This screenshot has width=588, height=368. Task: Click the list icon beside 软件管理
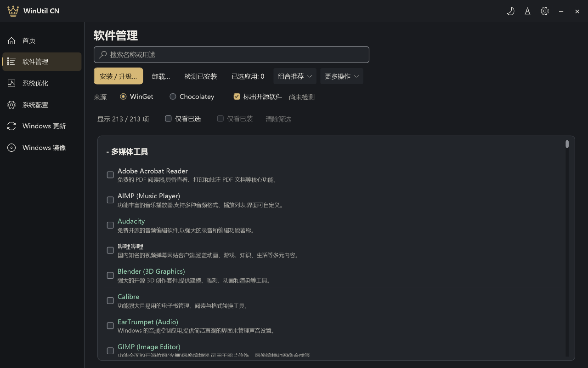coord(11,62)
